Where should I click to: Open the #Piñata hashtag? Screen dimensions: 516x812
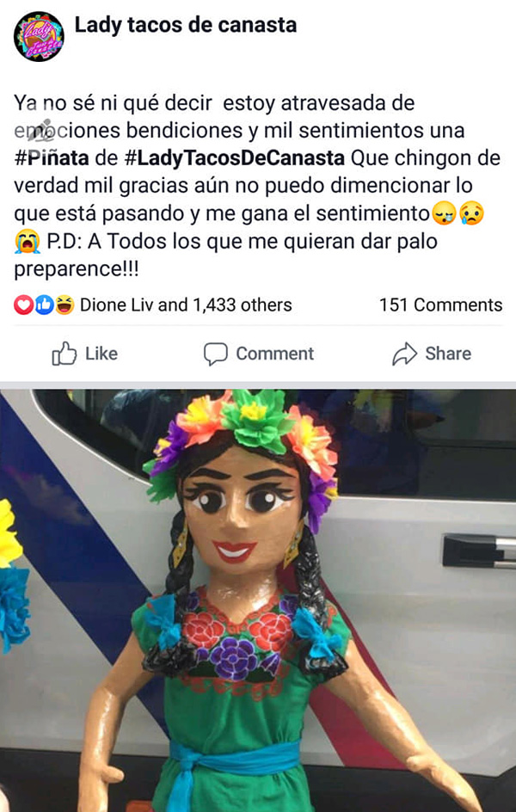(52, 158)
